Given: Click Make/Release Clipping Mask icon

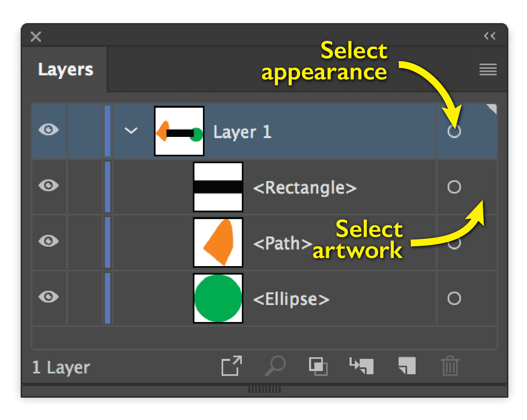Looking at the screenshot, I should click(318, 367).
